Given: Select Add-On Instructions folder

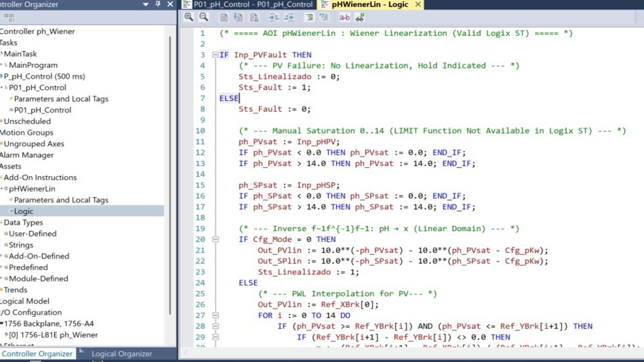Looking at the screenshot, I should [40, 178].
